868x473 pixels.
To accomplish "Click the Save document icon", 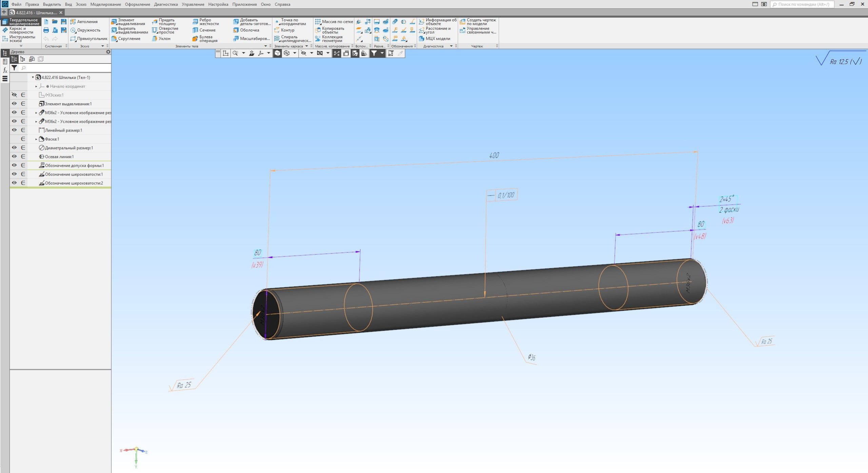I will 63,22.
